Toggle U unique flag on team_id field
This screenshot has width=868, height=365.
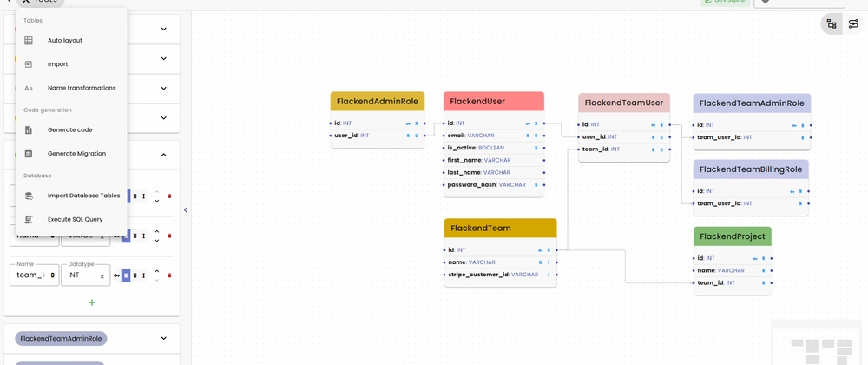135,275
